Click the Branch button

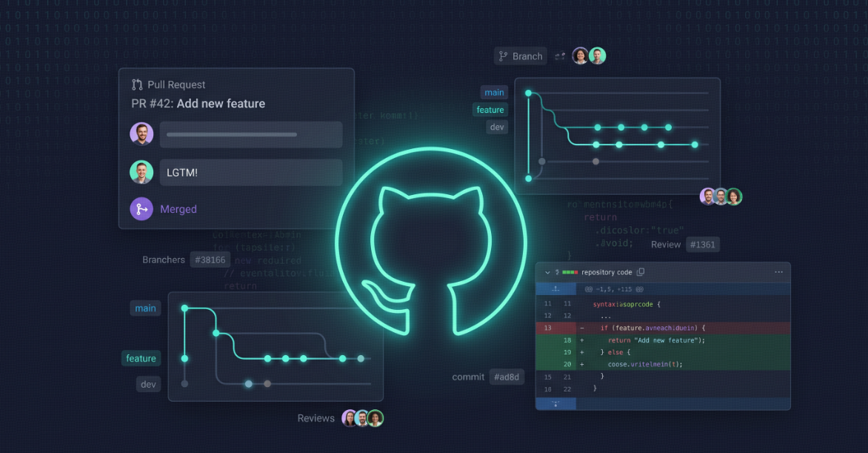(x=521, y=56)
